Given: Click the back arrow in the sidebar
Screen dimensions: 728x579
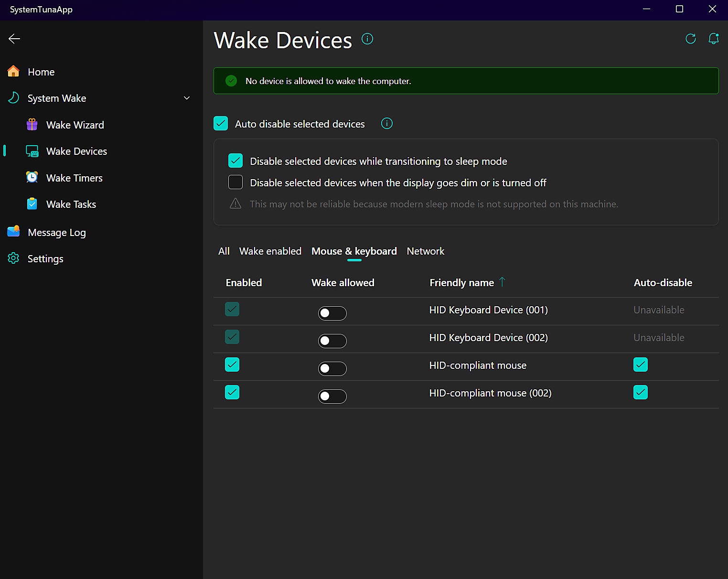Looking at the screenshot, I should (14, 39).
